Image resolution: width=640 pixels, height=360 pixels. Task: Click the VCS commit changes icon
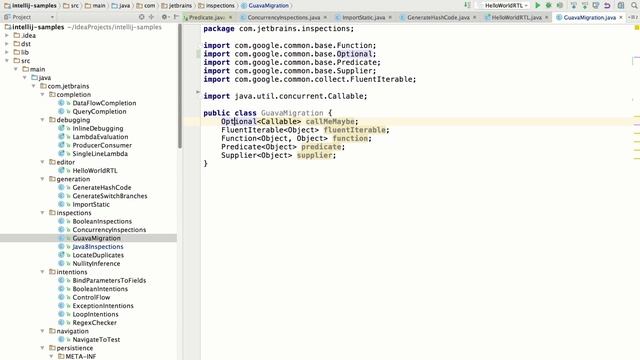tap(584, 5)
